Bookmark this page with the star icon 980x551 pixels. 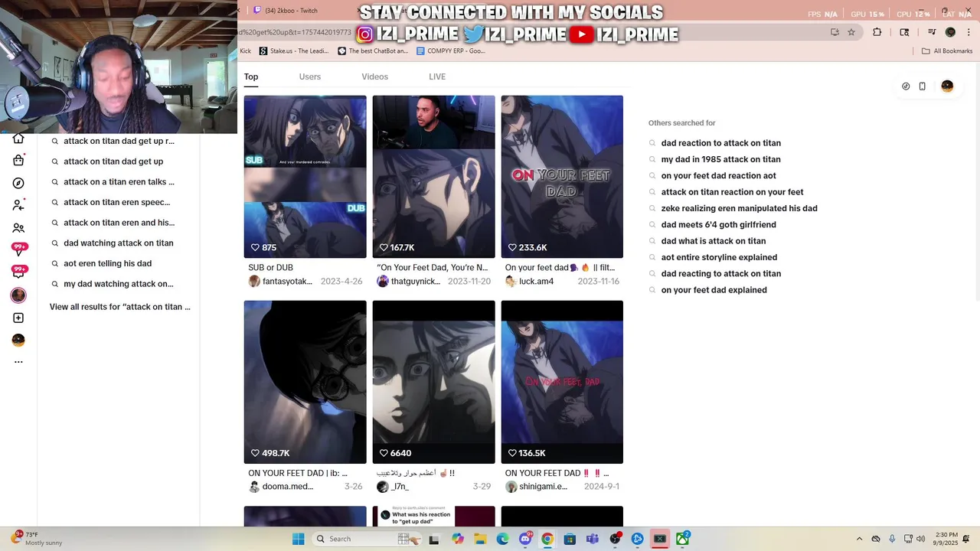851,32
